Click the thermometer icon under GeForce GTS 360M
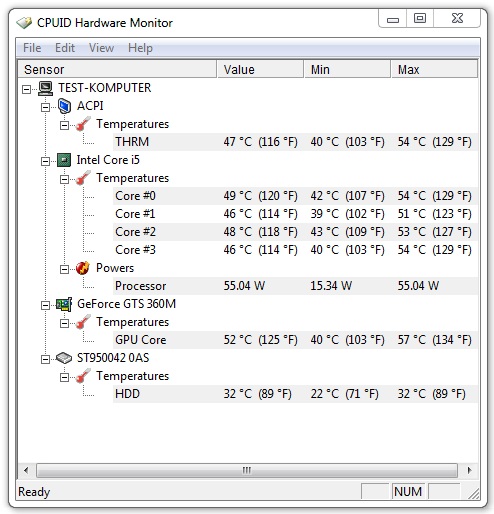The height and width of the screenshot is (514, 494). (83, 322)
